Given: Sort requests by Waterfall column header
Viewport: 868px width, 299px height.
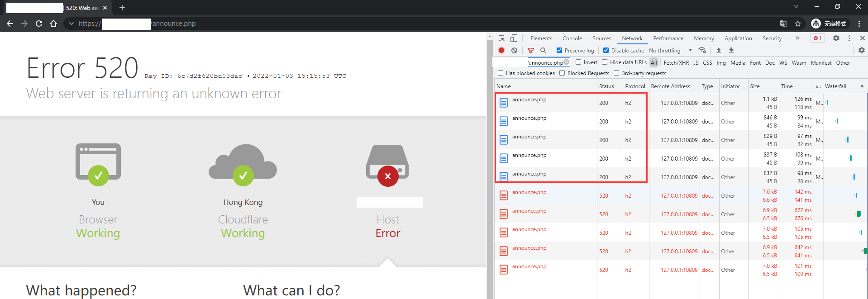Looking at the screenshot, I should (x=835, y=86).
